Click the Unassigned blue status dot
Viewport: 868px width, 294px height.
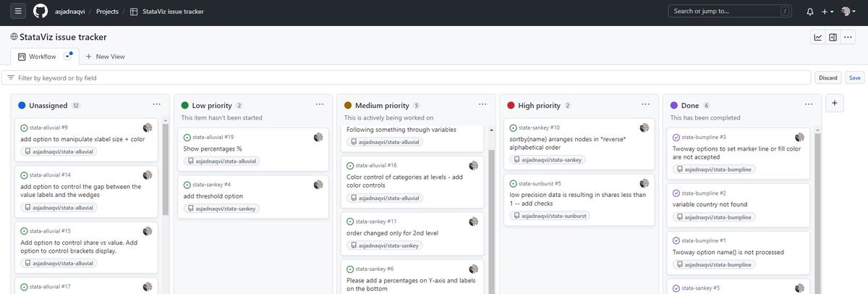[x=22, y=106]
